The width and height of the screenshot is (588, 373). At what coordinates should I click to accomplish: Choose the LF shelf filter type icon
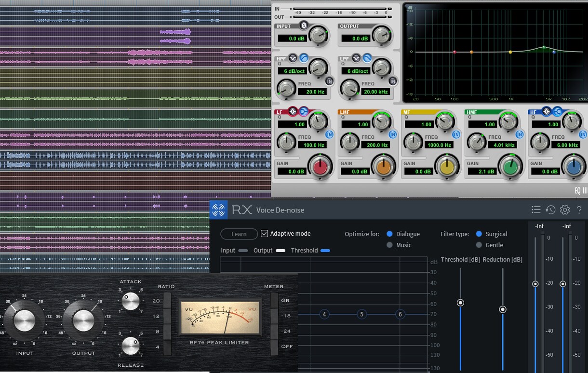tap(303, 112)
